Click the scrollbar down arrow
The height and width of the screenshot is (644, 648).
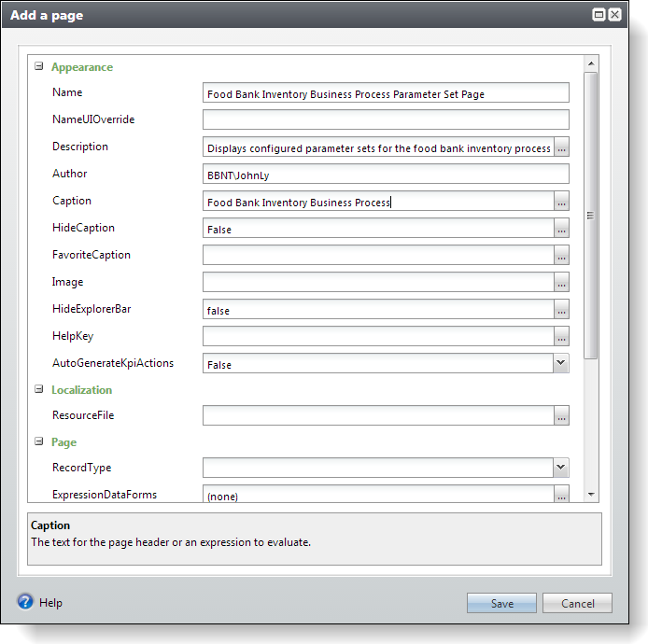click(591, 494)
